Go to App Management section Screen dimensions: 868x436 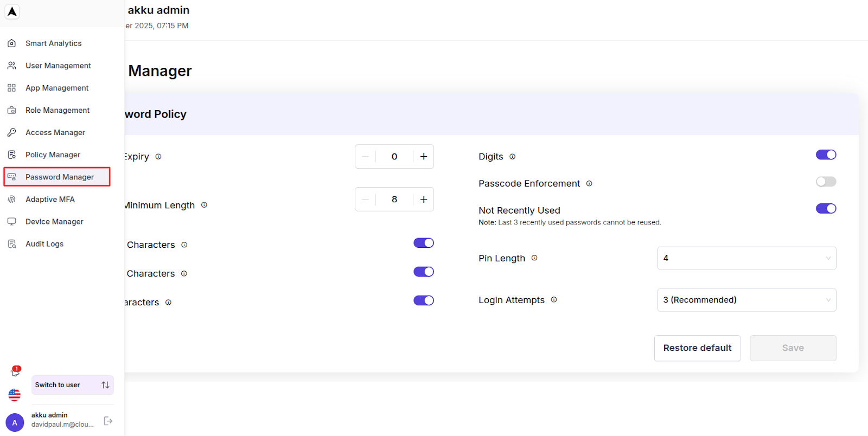[57, 88]
